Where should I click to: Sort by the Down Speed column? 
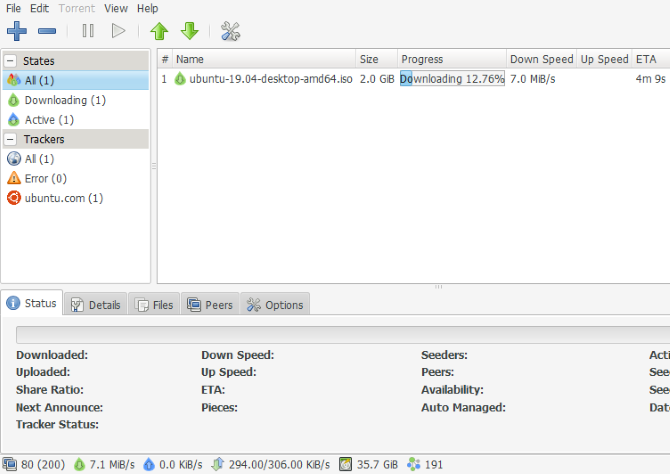[541, 59]
